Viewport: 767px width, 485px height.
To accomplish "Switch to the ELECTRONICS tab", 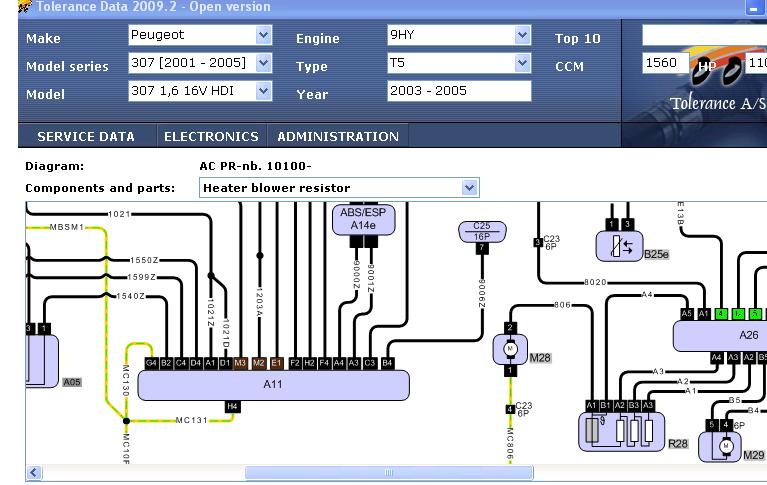I will 211,137.
